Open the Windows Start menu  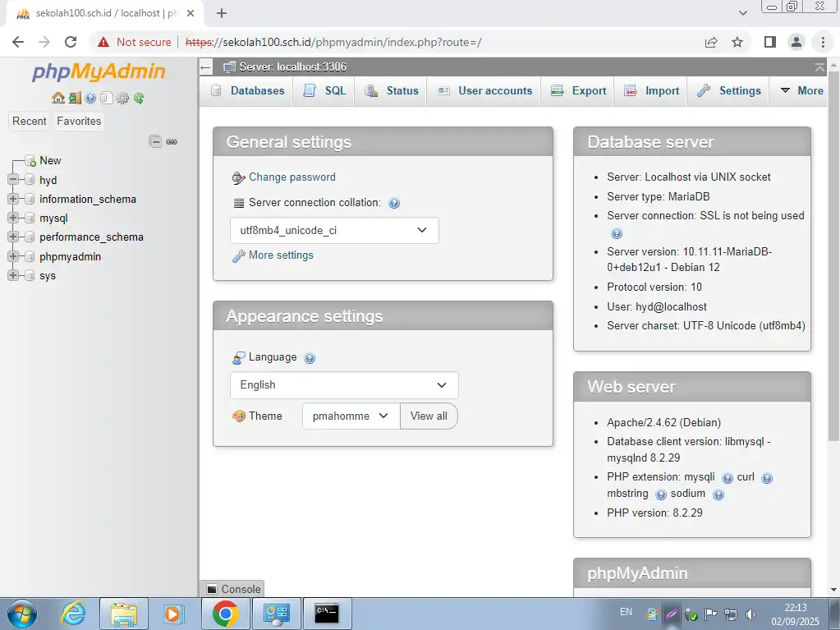coord(22,614)
